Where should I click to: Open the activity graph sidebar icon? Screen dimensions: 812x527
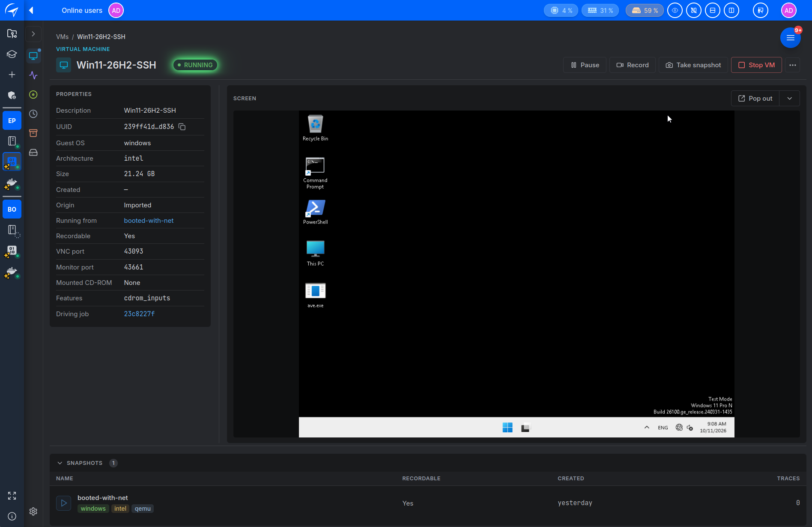[33, 75]
